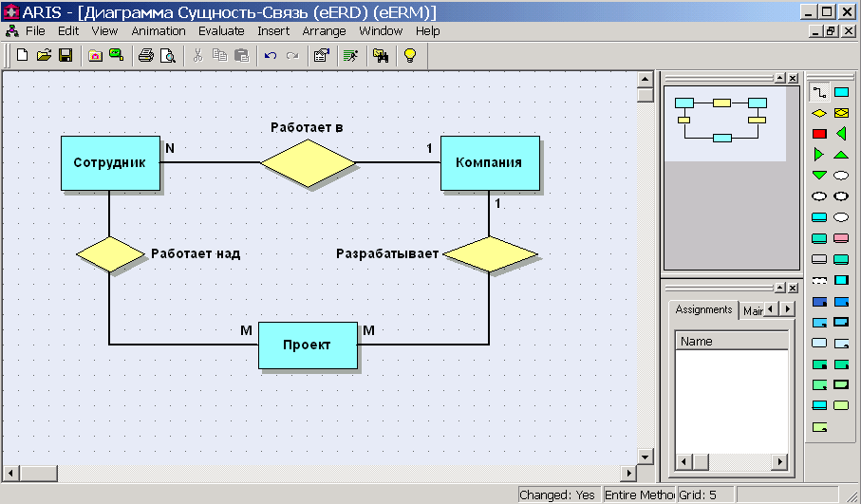Click the canvas vertical scrollbar up arrow

646,79
